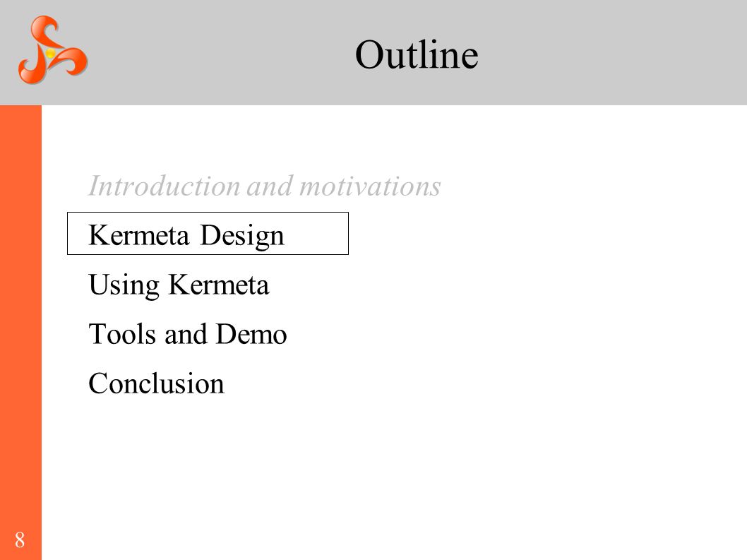Go to the "Tools and Demo" entry
Viewport: 747px width, 560px height.
coord(188,333)
